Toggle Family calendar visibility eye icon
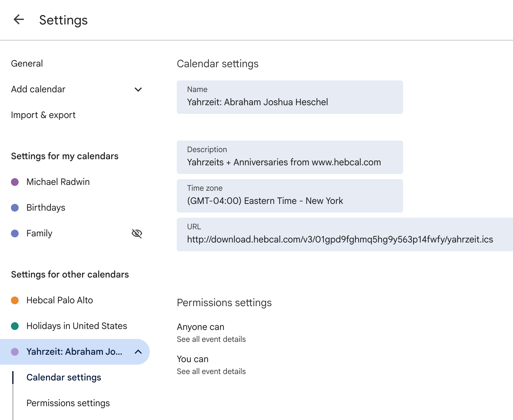Viewport: 513px width, 420px height. [137, 233]
